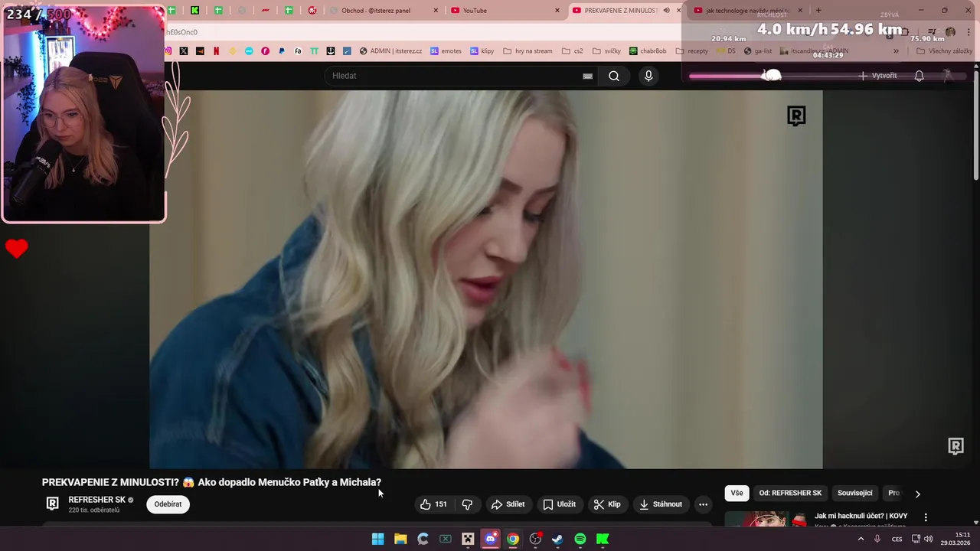Open volume control in system tray
The height and width of the screenshot is (551, 980).
[929, 539]
